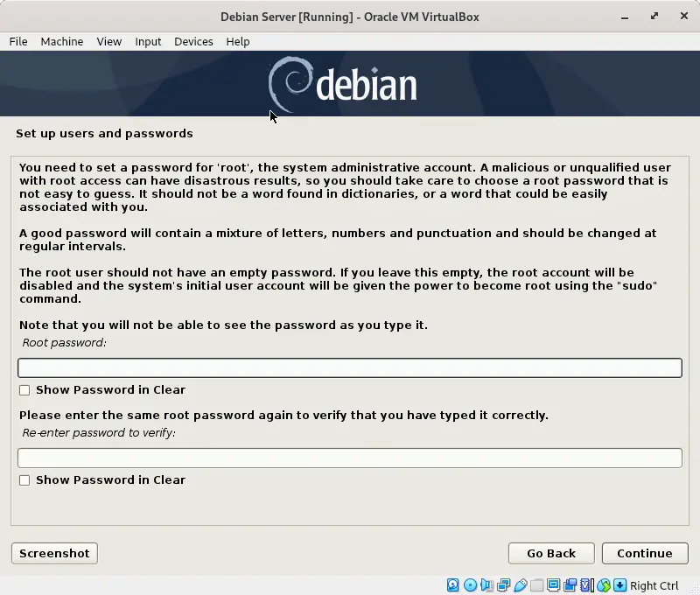Click the shared folders status icon

coord(537,585)
